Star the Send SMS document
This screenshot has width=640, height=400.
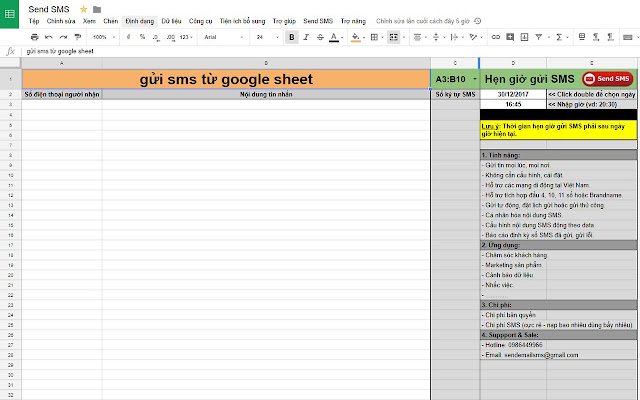83,9
